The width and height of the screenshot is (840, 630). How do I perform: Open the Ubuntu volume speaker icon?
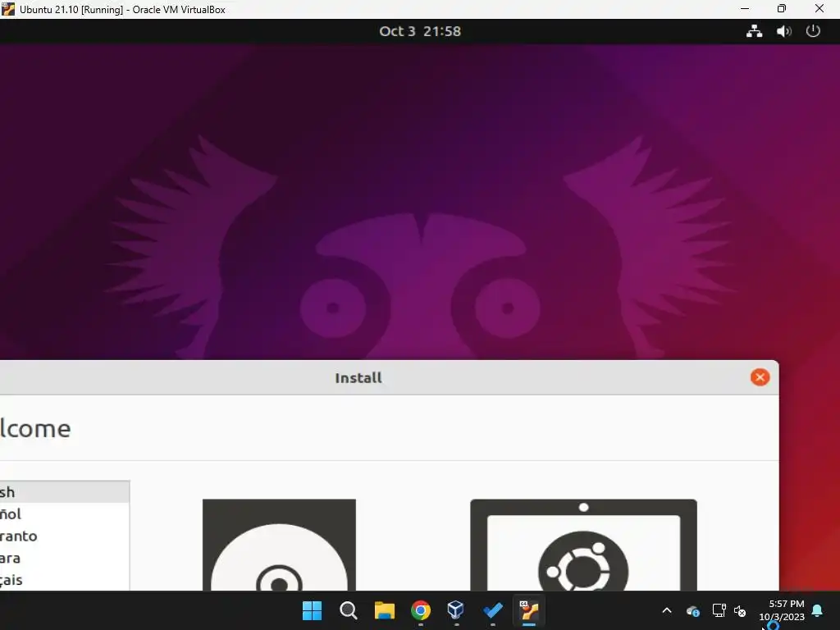click(x=783, y=31)
